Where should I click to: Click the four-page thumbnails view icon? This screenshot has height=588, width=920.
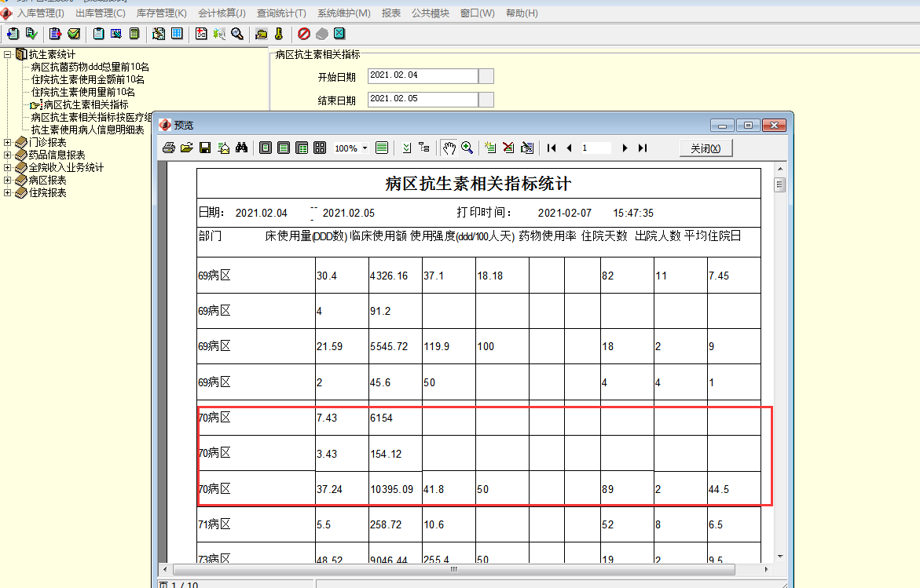click(320, 148)
